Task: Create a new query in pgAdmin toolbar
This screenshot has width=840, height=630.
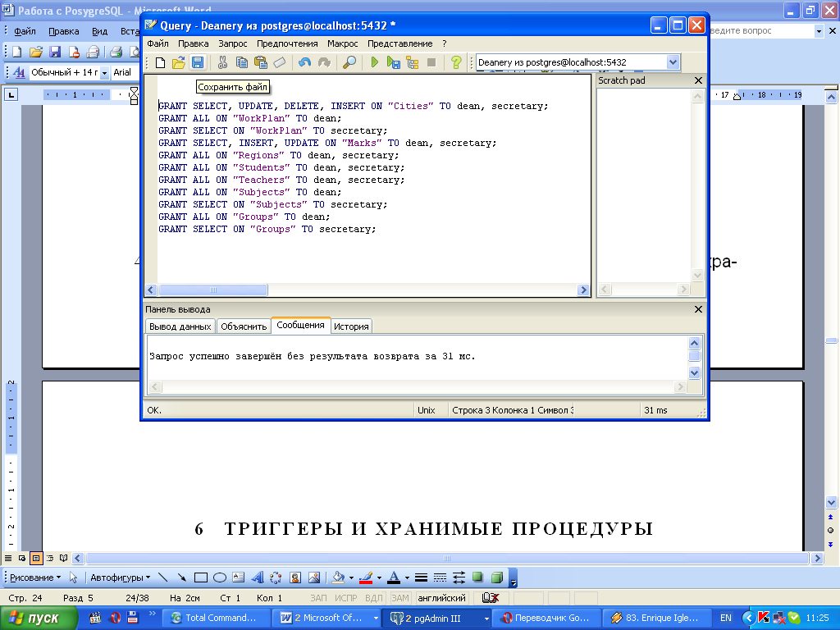Action: [x=160, y=62]
